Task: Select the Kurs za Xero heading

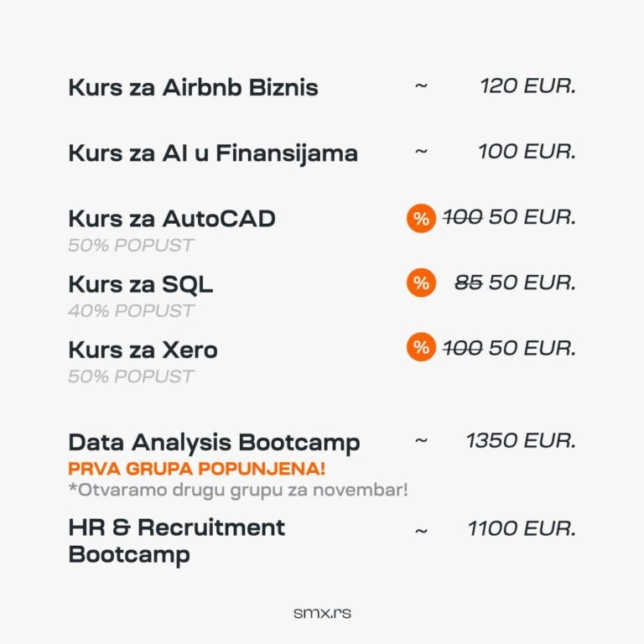Action: pos(143,348)
